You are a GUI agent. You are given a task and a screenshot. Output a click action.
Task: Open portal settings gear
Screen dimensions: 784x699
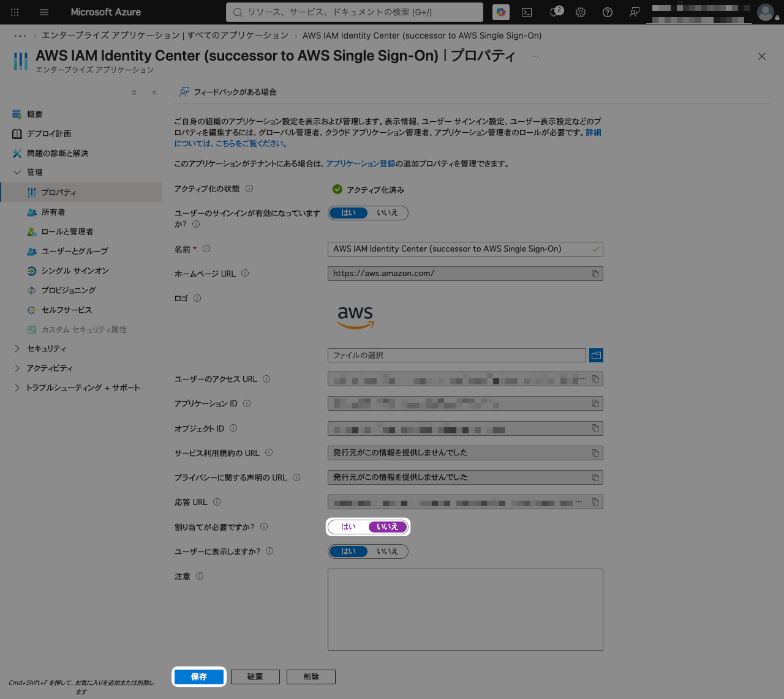point(581,12)
